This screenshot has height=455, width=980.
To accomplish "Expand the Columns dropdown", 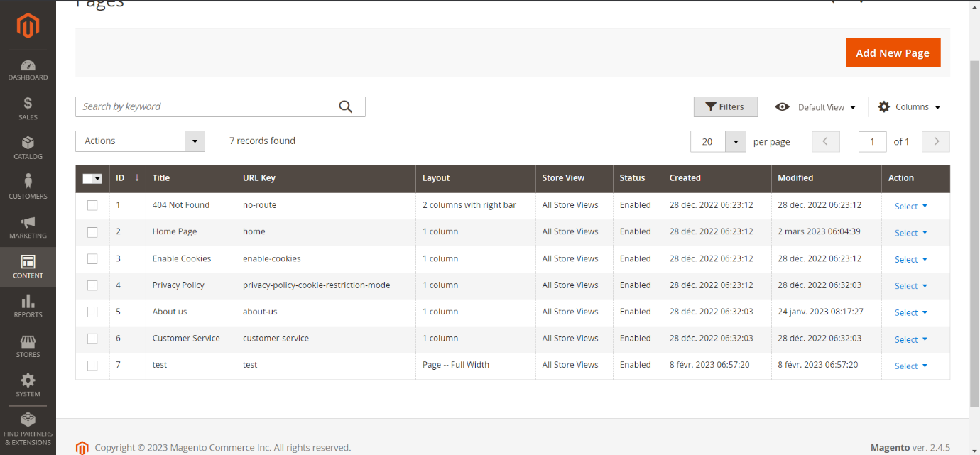I will coord(909,107).
